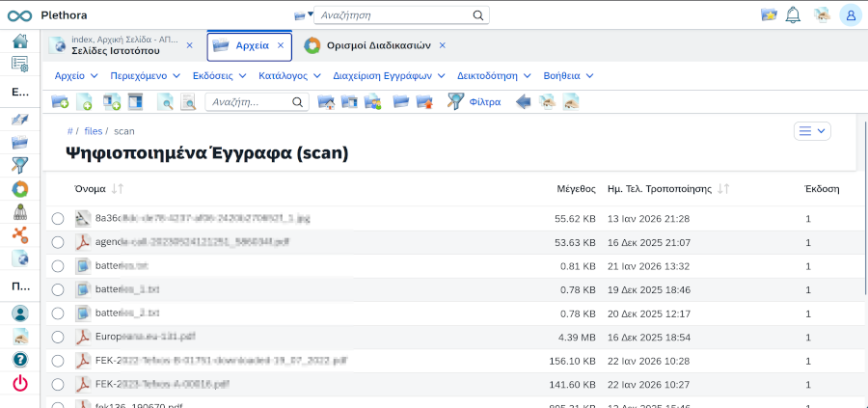The width and height of the screenshot is (868, 408).
Task: Click the user avatar in the top right
Action: click(x=851, y=14)
